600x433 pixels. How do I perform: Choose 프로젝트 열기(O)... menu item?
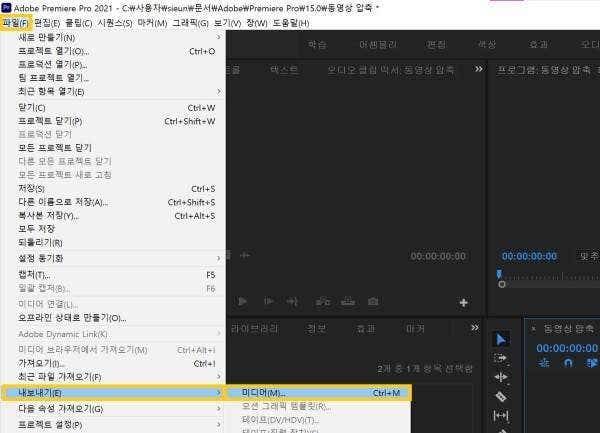coord(113,51)
